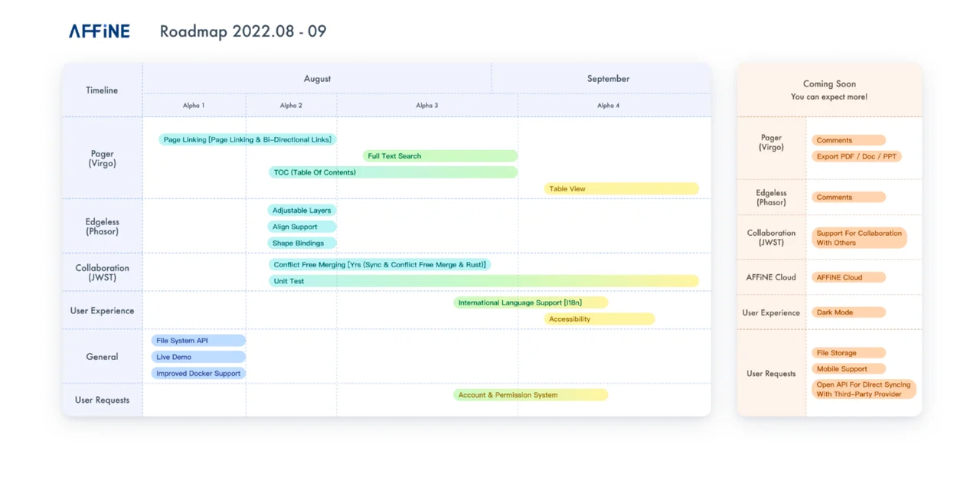Click "Open API For Direct Syncing" pill
This screenshot has height=484, width=980.
864,390
